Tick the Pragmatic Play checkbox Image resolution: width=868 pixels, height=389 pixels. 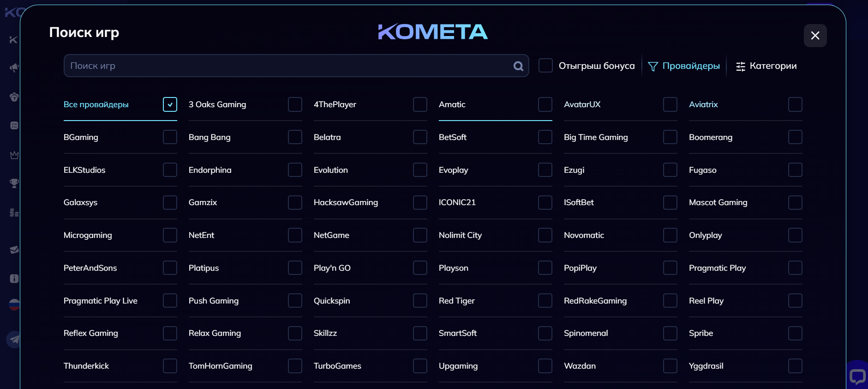(795, 268)
